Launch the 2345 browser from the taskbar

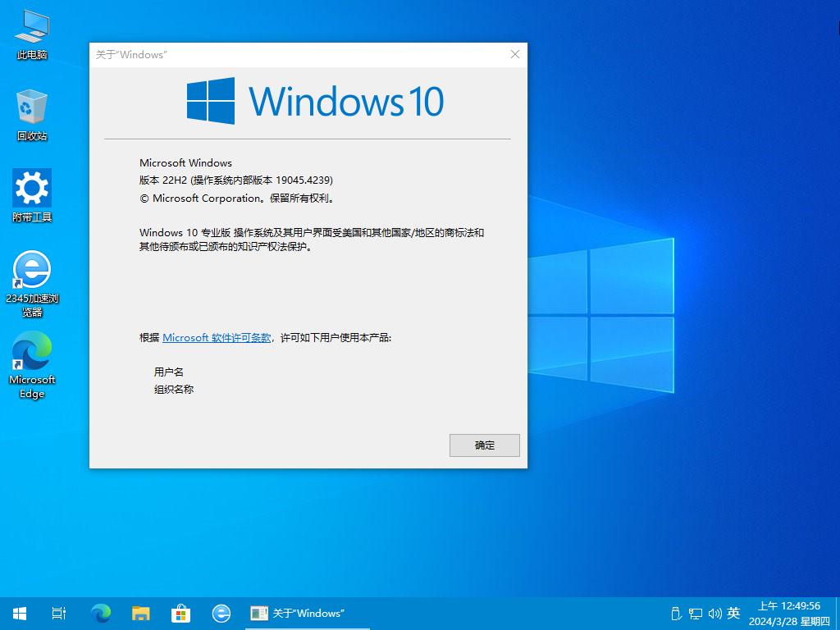[x=221, y=614]
